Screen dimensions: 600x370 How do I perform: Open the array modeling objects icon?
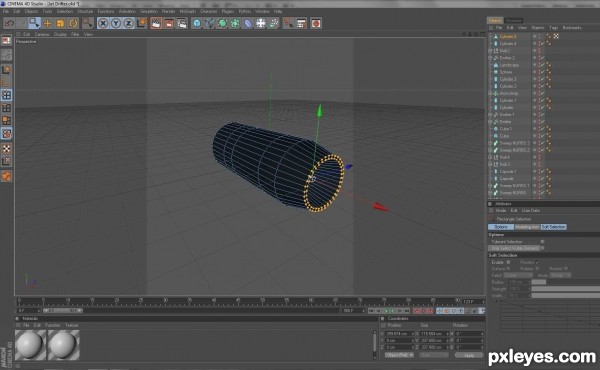pyautogui.click(x=235, y=23)
